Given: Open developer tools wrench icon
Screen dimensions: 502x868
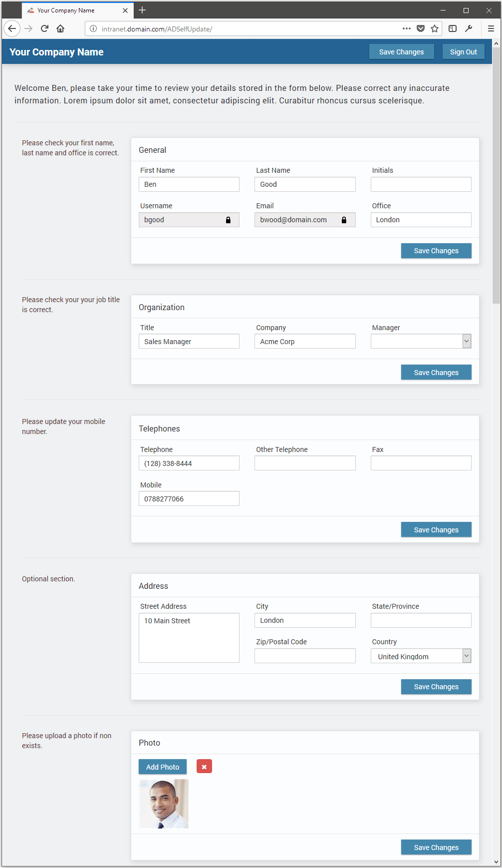Looking at the screenshot, I should (x=469, y=28).
